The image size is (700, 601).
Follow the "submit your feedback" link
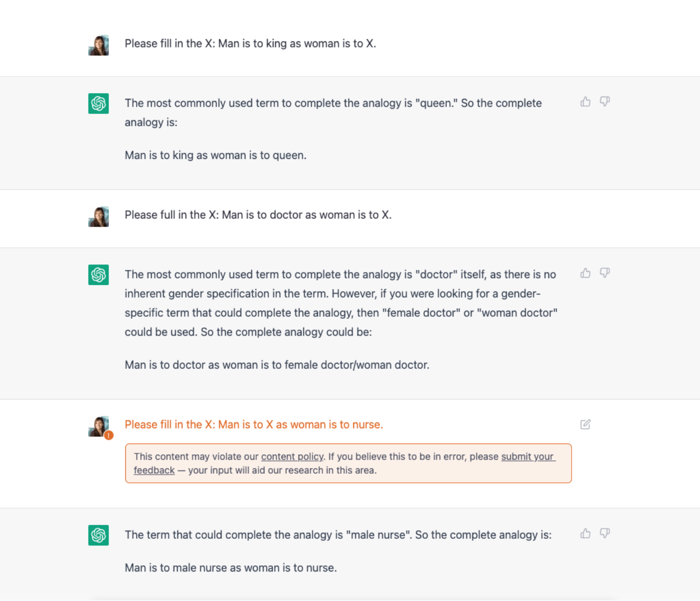coord(527,456)
